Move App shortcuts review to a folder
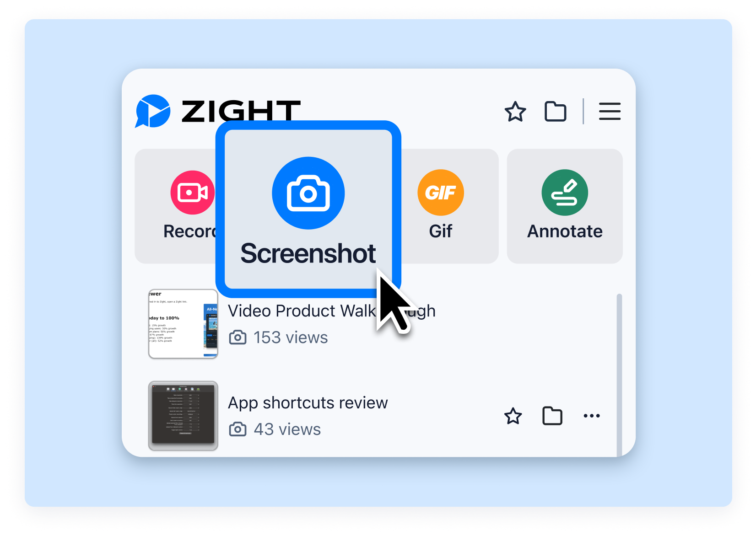 pos(552,416)
